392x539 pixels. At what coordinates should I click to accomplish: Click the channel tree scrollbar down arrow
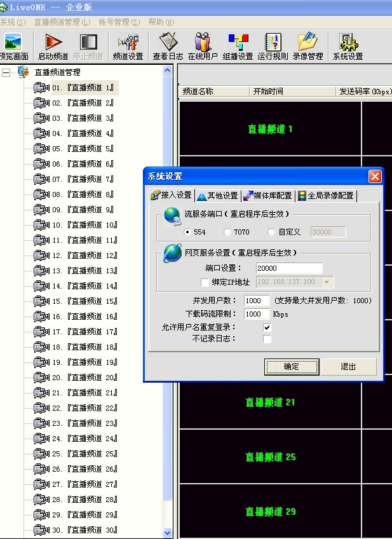click(168, 533)
